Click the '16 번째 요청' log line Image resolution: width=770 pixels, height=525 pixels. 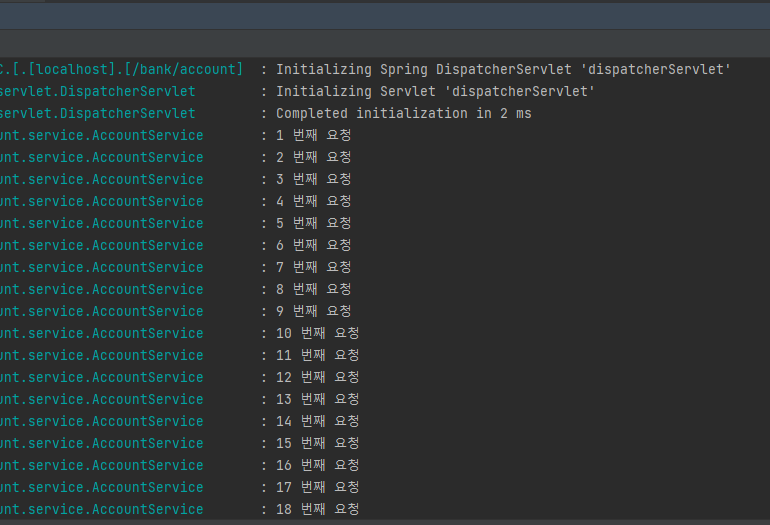[x=318, y=465]
